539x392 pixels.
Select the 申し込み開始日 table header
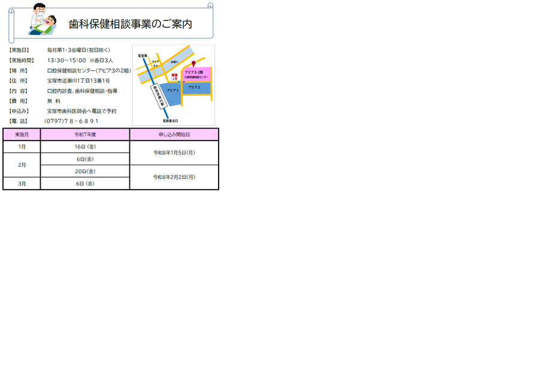pos(174,134)
